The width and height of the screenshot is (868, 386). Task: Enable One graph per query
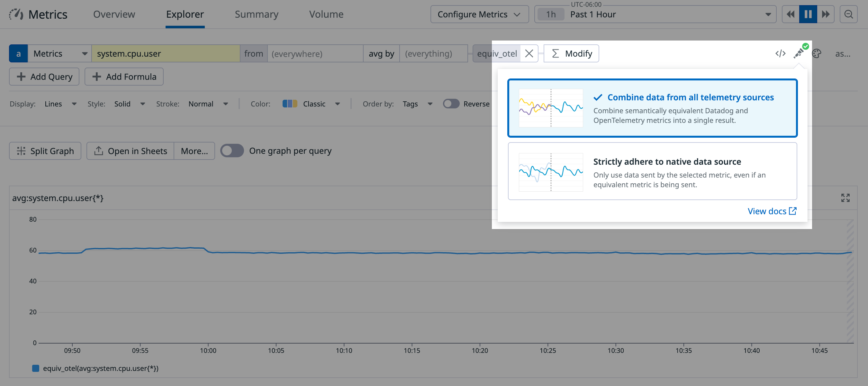(232, 151)
